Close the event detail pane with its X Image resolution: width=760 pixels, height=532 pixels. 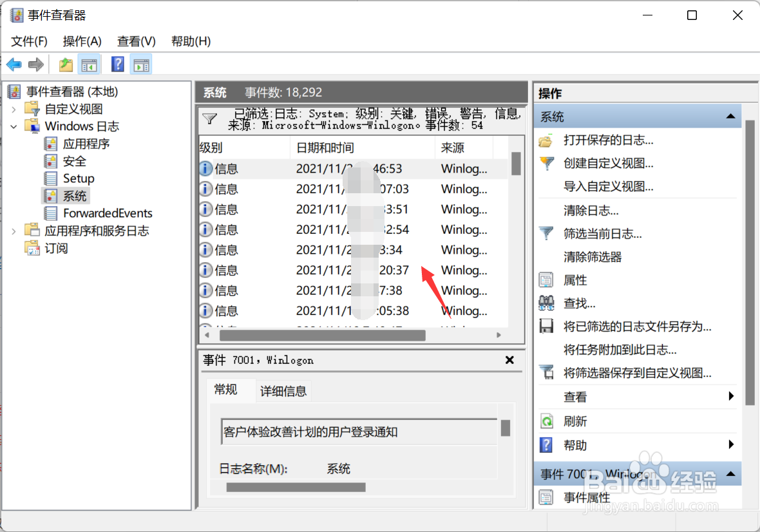[x=509, y=360]
